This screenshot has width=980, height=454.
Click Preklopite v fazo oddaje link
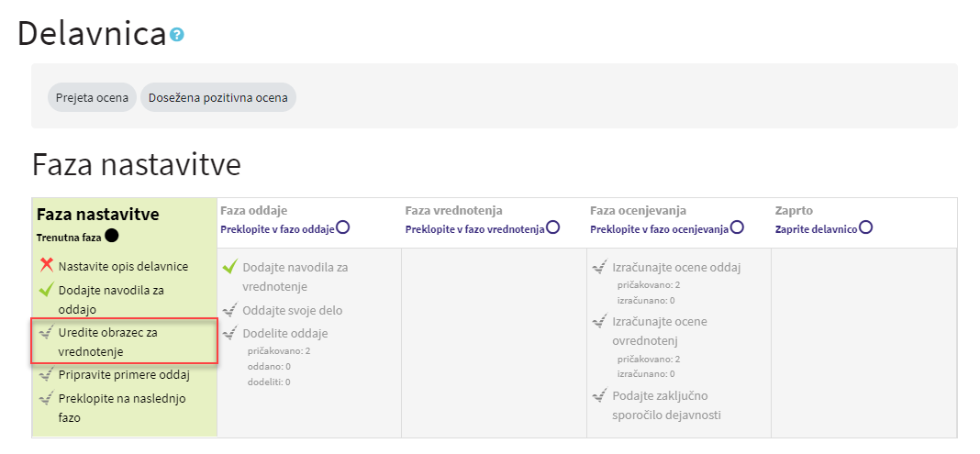point(277,228)
